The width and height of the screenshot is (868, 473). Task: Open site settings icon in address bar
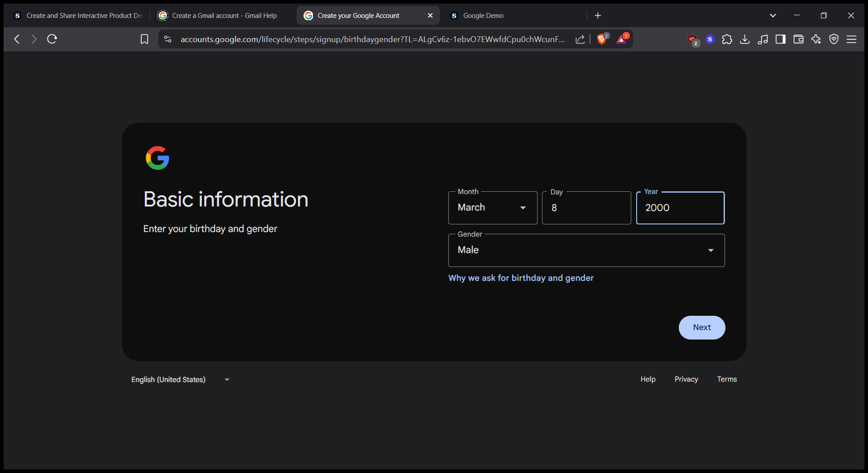pos(168,39)
